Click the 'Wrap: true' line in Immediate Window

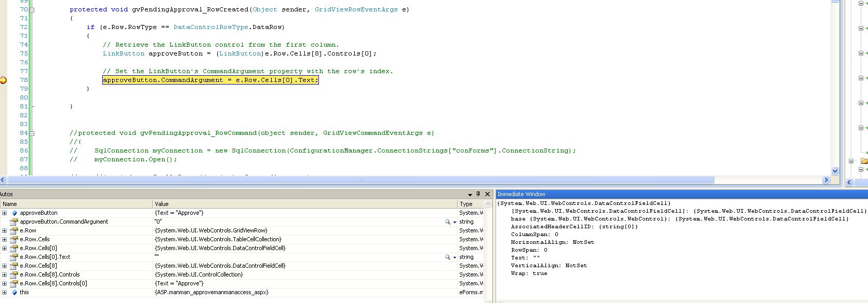(x=529, y=273)
